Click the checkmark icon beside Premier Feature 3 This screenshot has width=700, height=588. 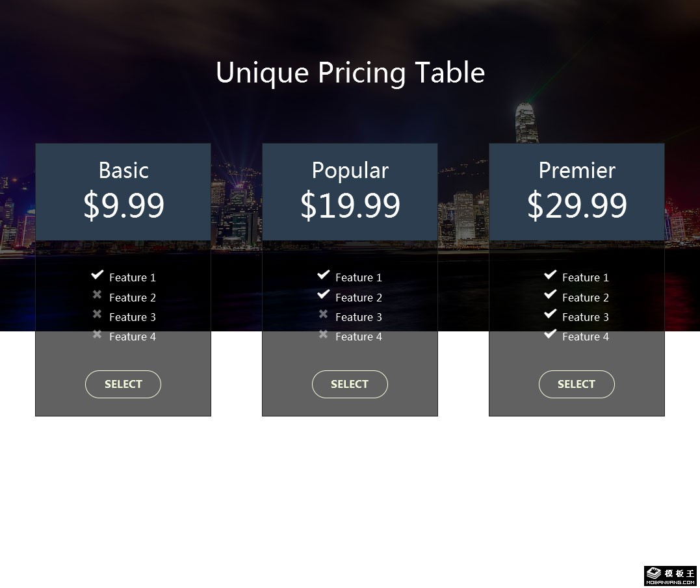click(x=551, y=314)
